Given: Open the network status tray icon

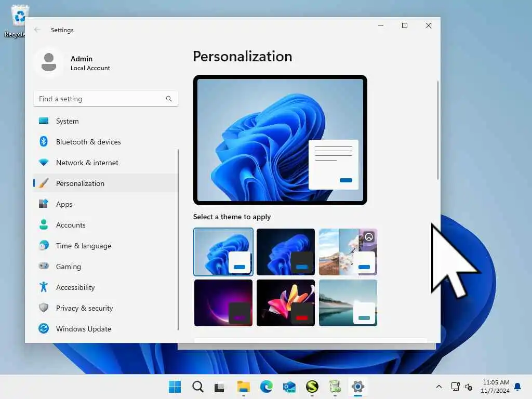Looking at the screenshot, I should click(455, 387).
